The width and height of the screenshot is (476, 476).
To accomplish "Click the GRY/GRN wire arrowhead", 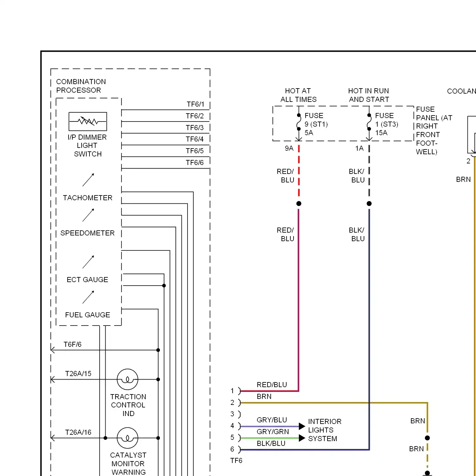I will (x=302, y=438).
